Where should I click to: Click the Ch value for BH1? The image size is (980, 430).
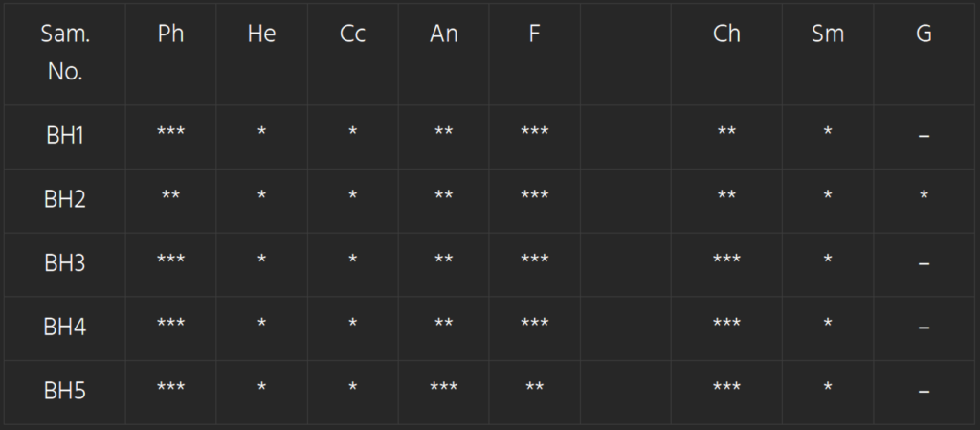(726, 133)
